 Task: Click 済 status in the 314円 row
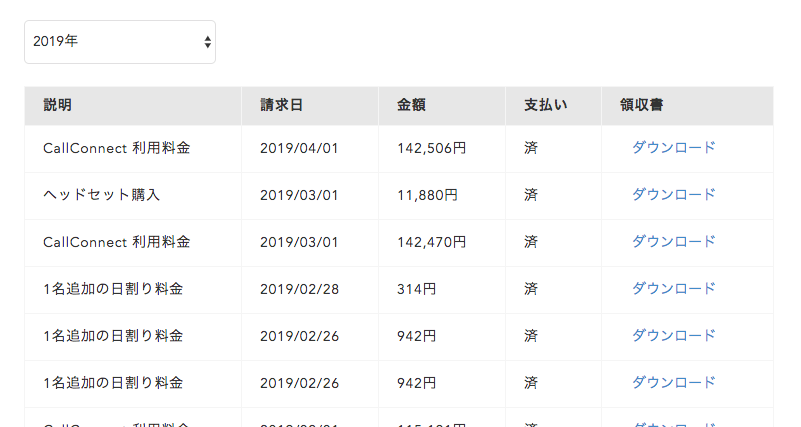[531, 289]
